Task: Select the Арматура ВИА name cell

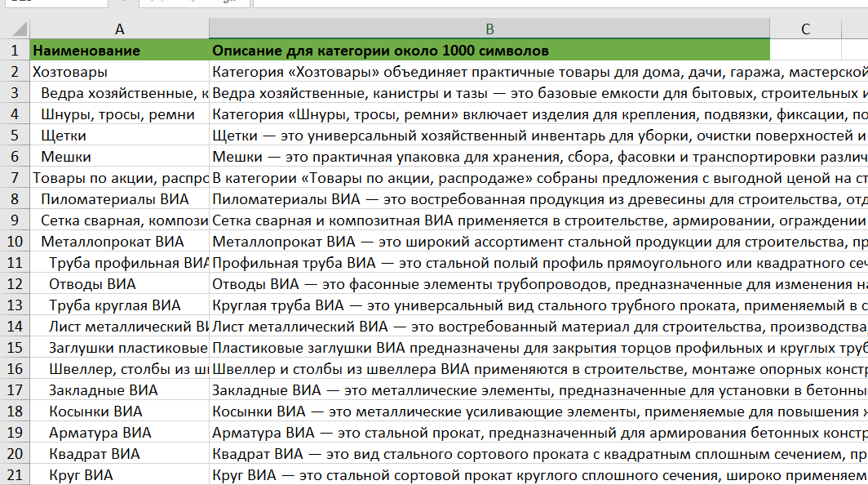Action: coord(120,433)
